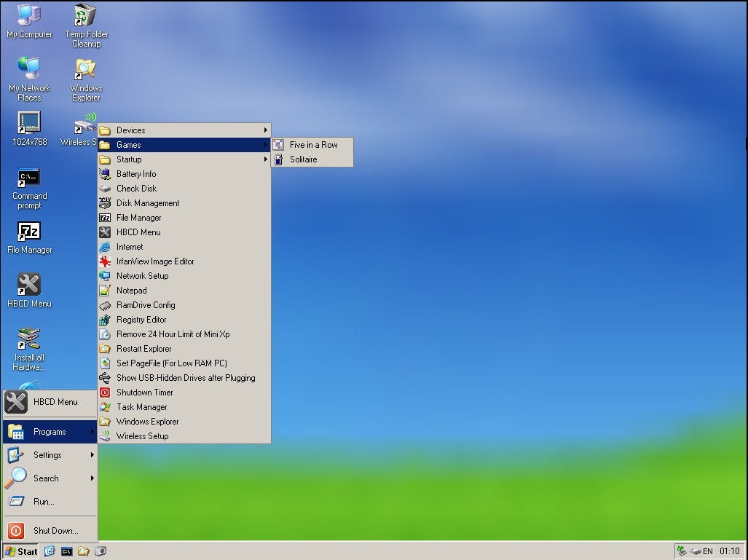
Task: Expand the Search submenu
Action: pyautogui.click(x=50, y=478)
